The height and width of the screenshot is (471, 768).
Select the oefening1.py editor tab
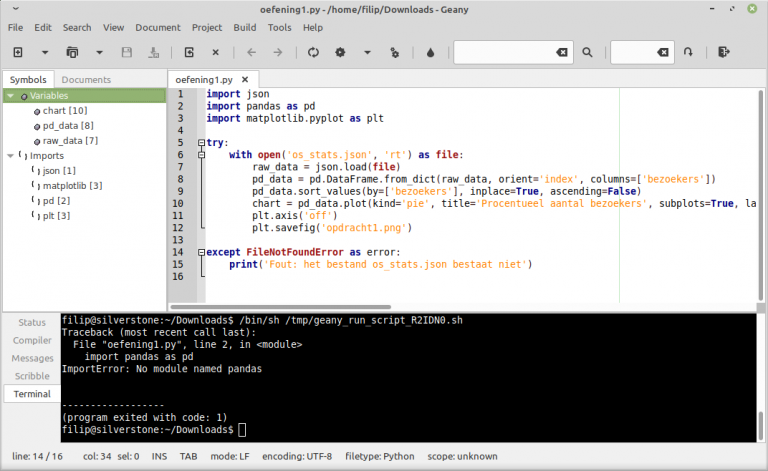click(204, 79)
